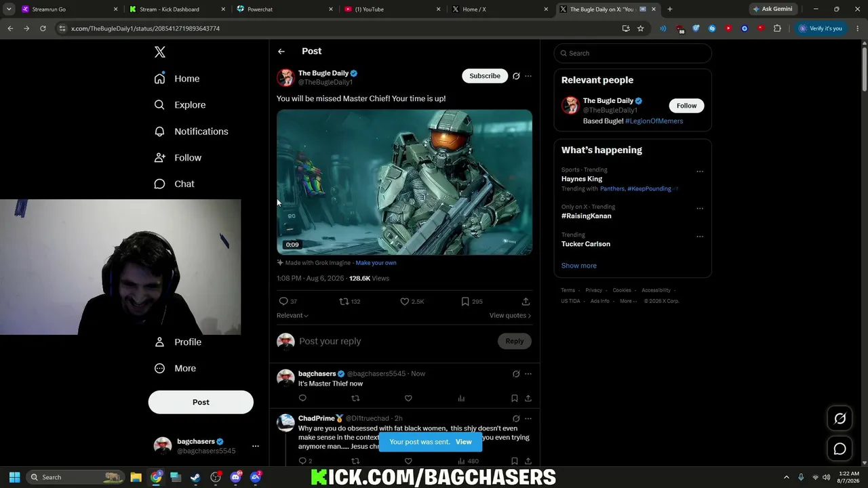This screenshot has height=488, width=868.
Task: Open more options for Tucker Carlson trend
Action: point(700,237)
